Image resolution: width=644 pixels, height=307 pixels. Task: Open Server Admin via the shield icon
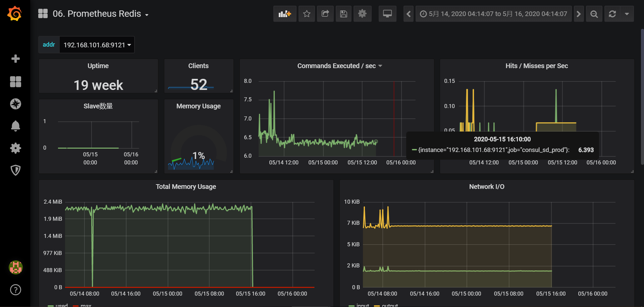point(15,170)
